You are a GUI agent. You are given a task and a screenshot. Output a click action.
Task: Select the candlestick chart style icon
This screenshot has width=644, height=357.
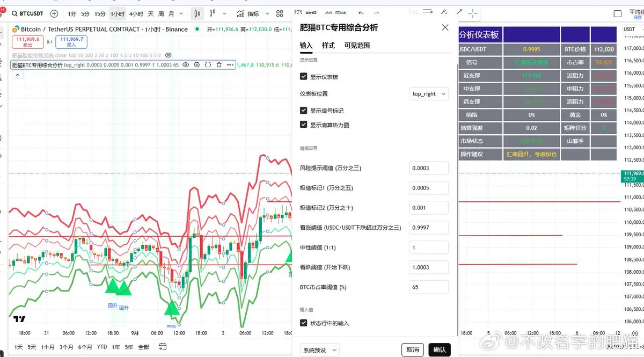pyautogui.click(x=197, y=13)
